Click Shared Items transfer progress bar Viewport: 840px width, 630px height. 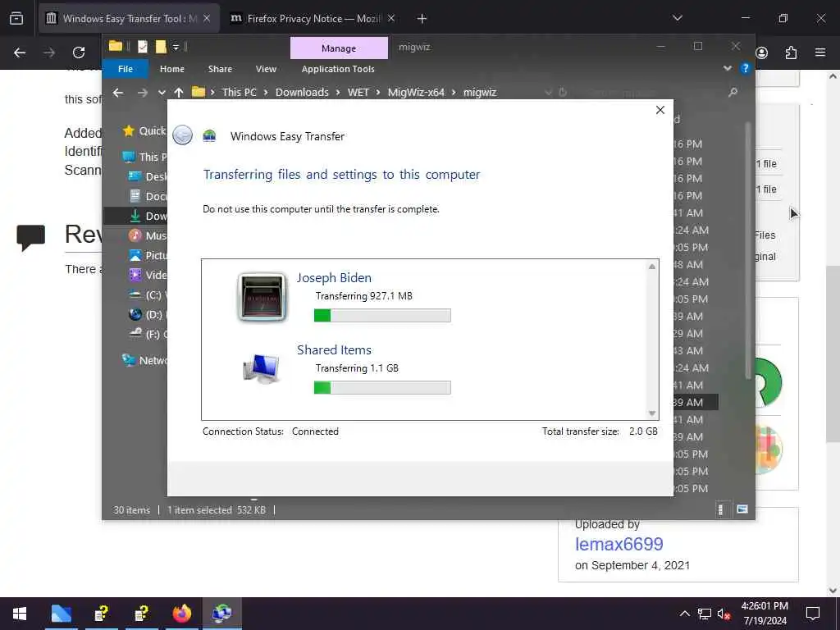[x=382, y=387]
